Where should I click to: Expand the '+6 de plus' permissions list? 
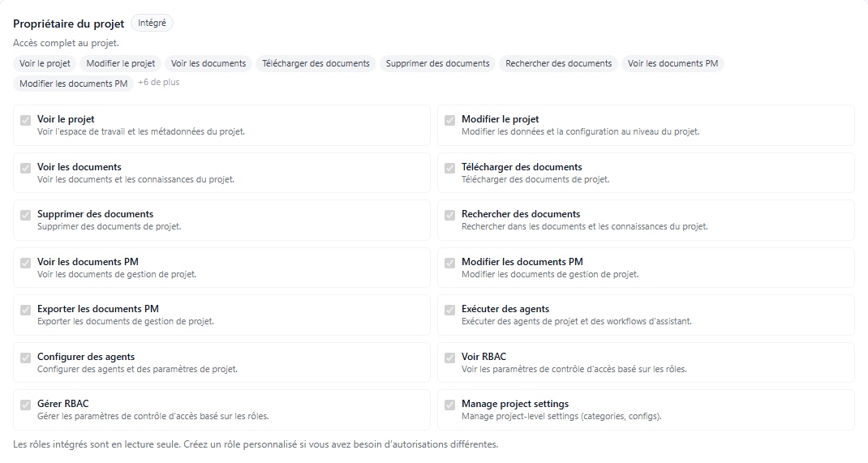click(x=159, y=83)
